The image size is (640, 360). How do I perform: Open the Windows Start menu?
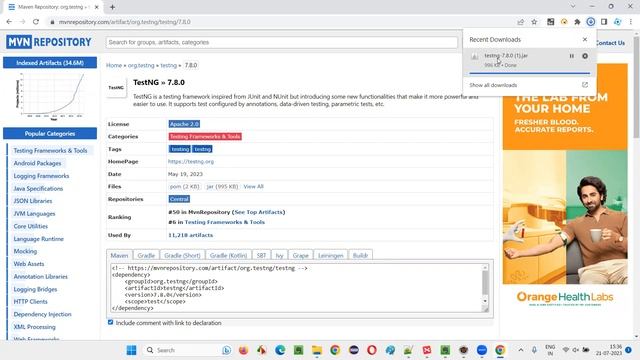pos(131,350)
